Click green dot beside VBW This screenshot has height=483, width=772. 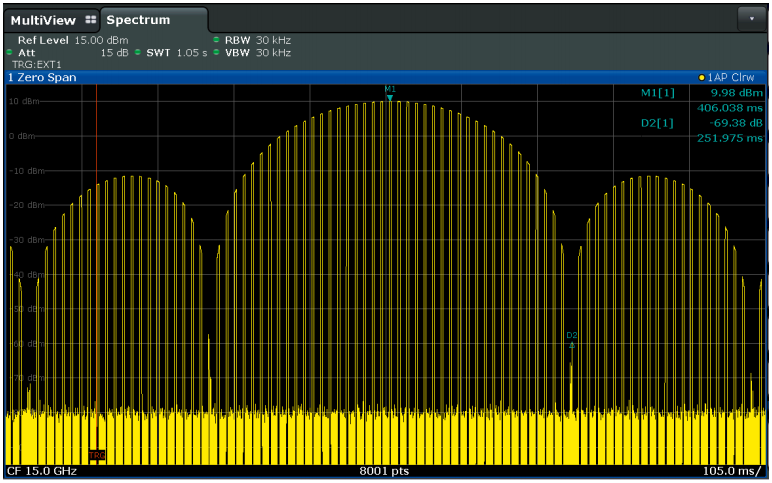[216, 52]
